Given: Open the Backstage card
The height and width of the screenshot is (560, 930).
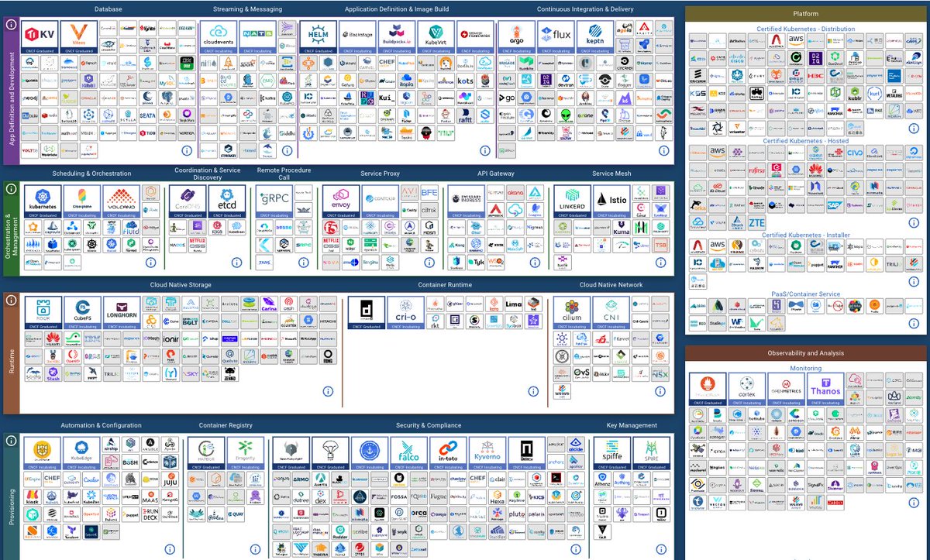Looking at the screenshot, I should (x=356, y=36).
